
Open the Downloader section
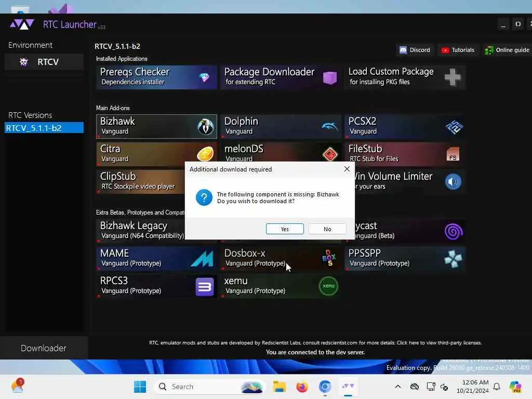tap(44, 348)
